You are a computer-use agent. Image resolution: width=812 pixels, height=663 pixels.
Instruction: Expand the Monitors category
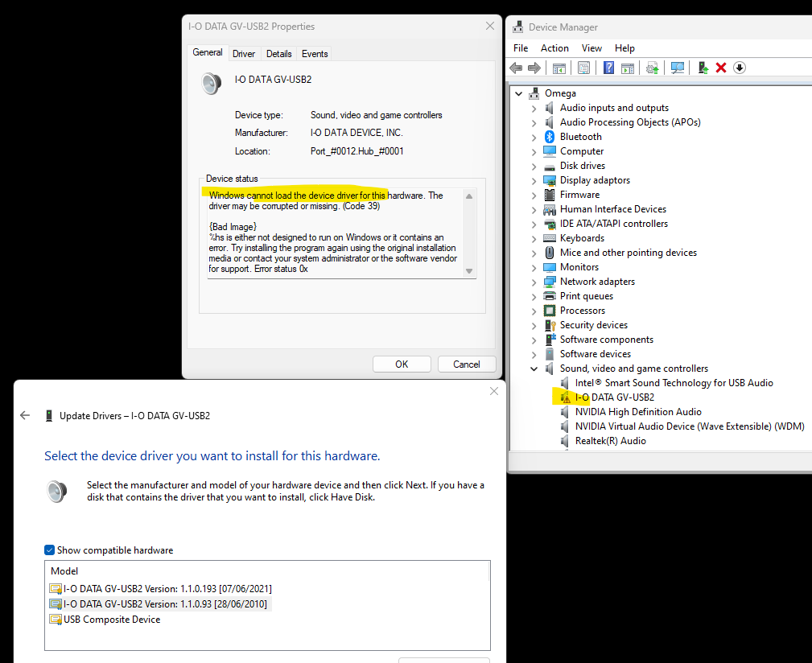click(x=534, y=268)
